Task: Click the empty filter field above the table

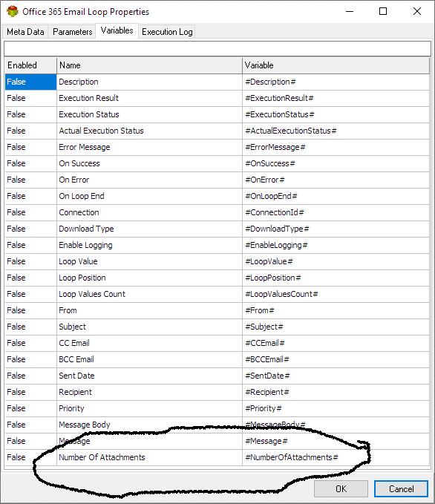Action: (218, 48)
